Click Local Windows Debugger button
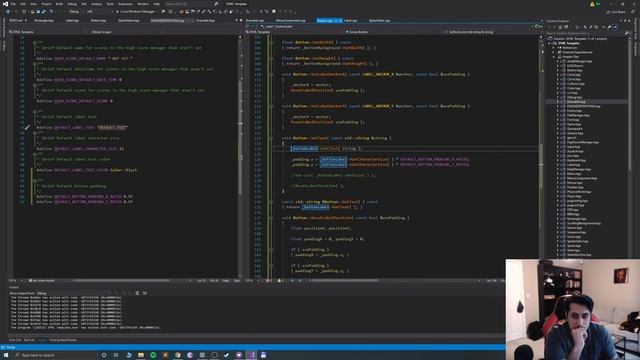The image size is (640, 360). click(x=135, y=11)
